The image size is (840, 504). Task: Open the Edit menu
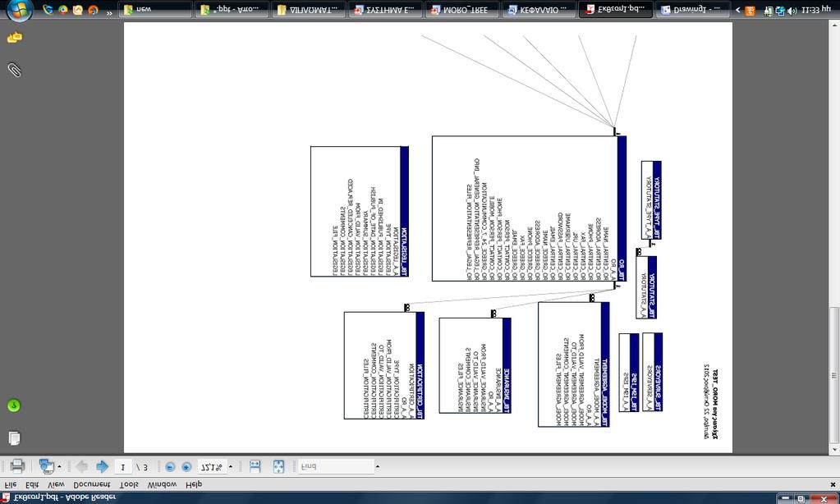coord(32,484)
